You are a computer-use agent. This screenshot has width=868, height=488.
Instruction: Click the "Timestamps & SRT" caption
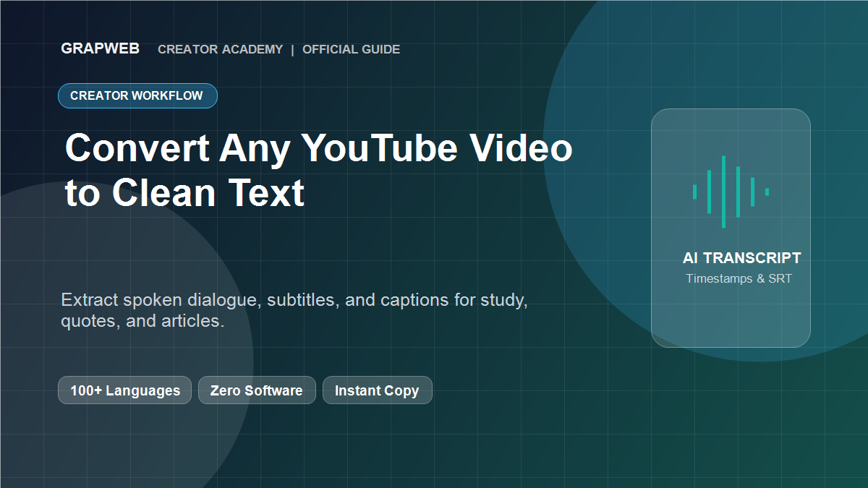point(739,278)
